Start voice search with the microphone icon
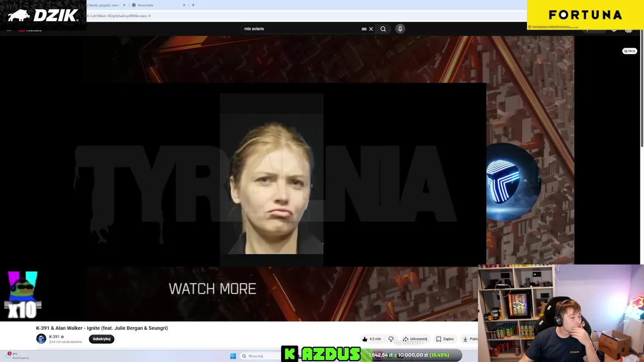Screen dimensions: 644x362 400,29
